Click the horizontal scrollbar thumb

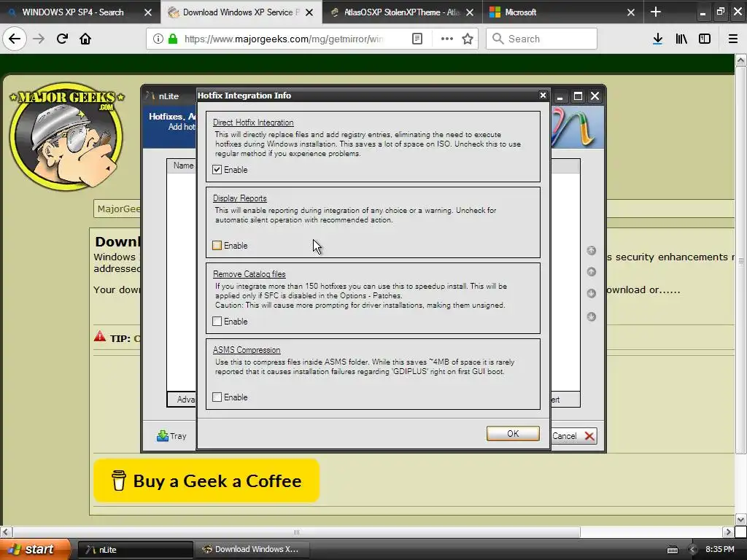point(296,532)
